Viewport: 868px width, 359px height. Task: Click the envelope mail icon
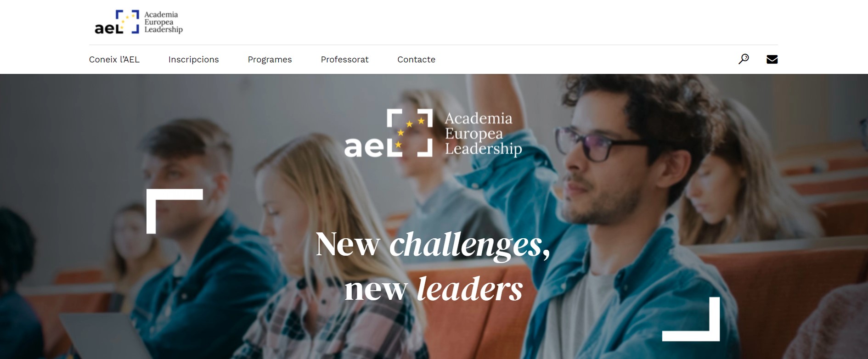772,59
